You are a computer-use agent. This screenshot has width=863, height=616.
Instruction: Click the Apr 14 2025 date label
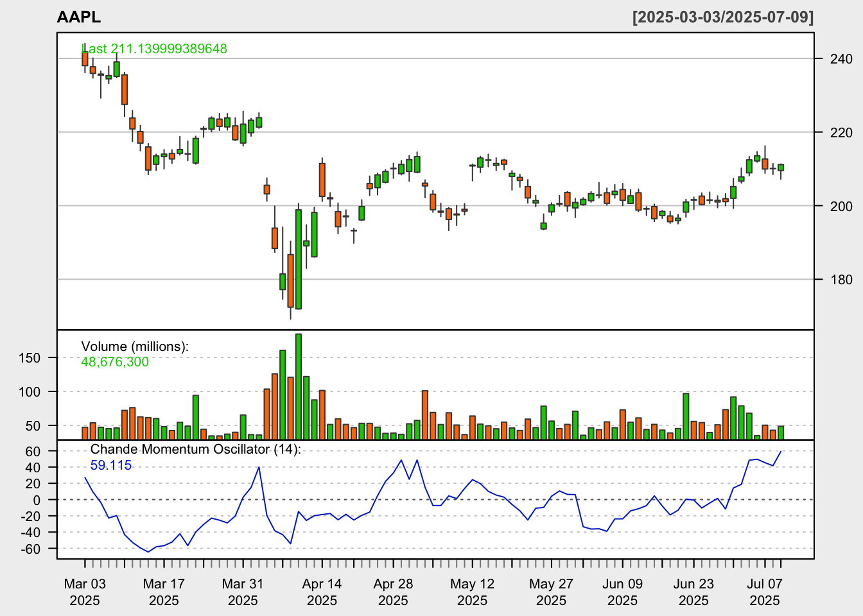(x=322, y=592)
